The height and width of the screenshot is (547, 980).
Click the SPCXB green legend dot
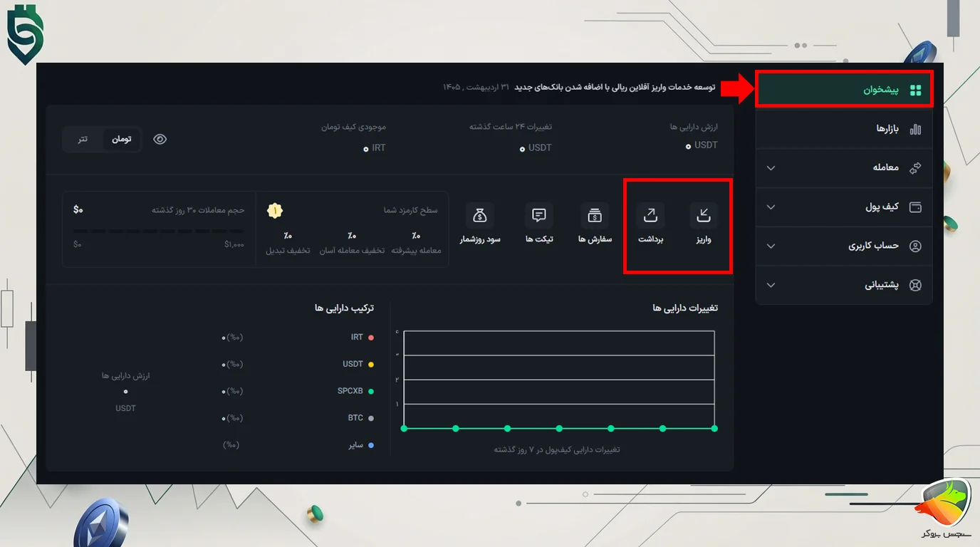tap(371, 392)
